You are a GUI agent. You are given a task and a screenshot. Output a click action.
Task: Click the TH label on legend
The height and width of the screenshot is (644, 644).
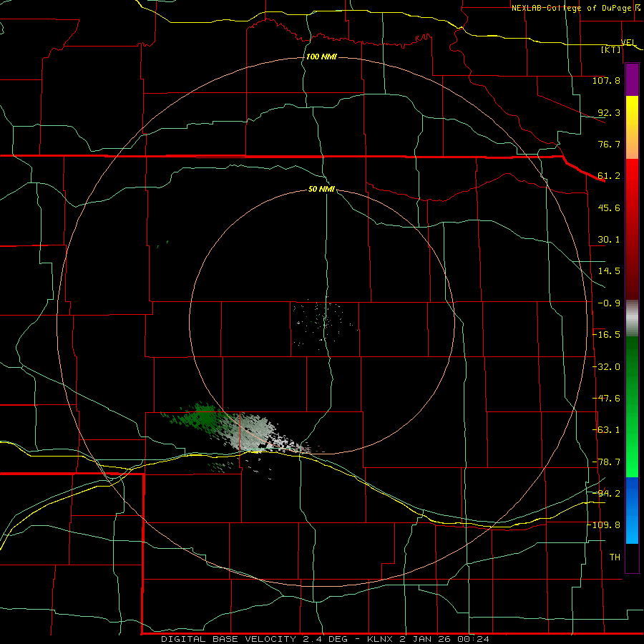coord(615,557)
